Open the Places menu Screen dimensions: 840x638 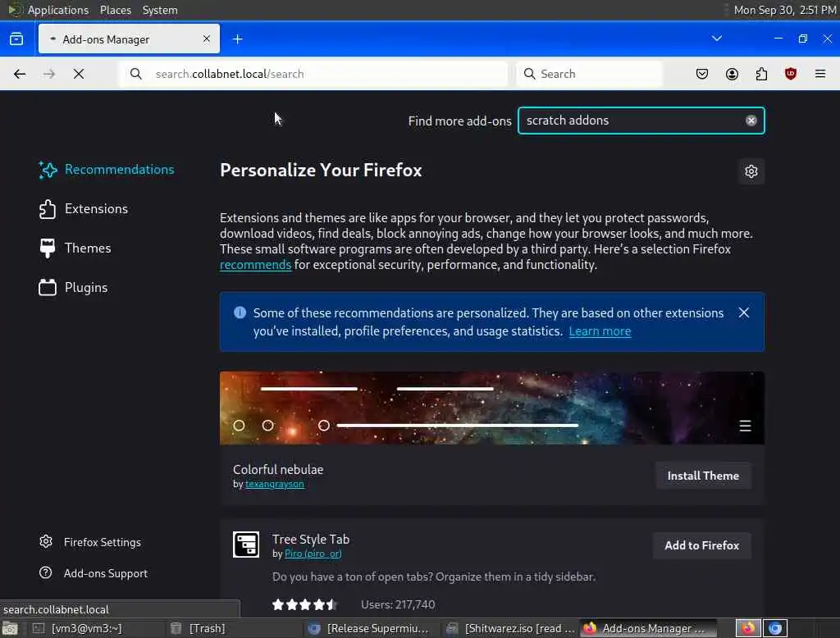click(115, 10)
